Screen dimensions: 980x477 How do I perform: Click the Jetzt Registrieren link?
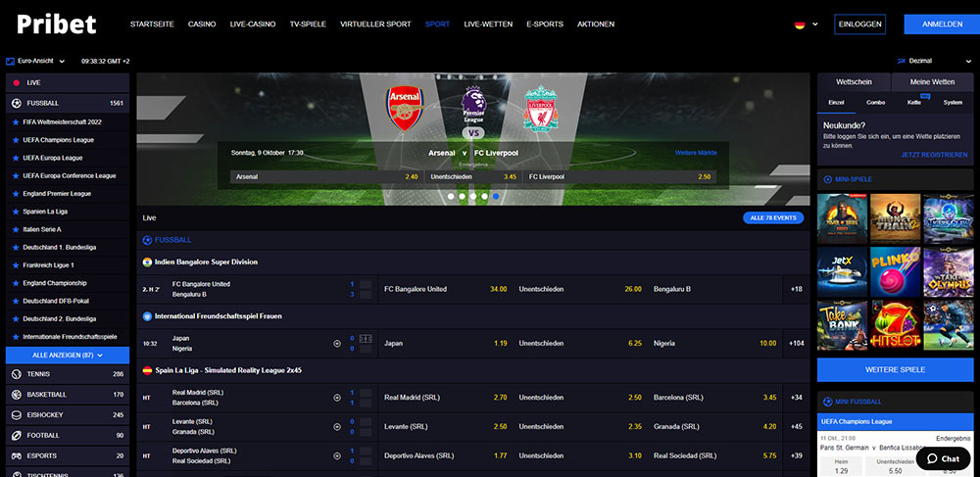[x=934, y=154]
